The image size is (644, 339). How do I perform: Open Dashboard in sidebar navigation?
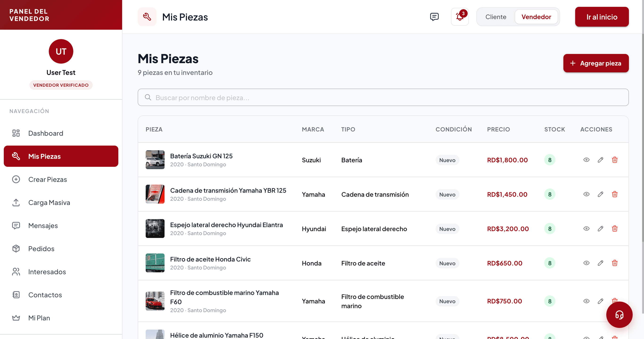pyautogui.click(x=61, y=133)
